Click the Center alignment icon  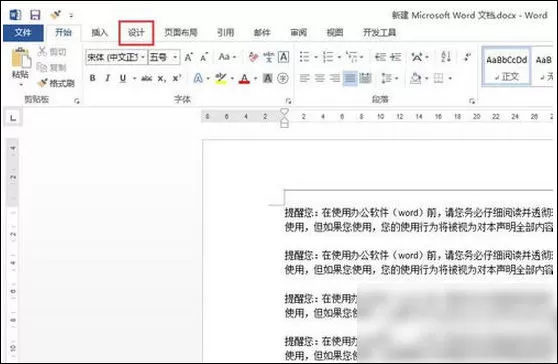click(x=320, y=78)
